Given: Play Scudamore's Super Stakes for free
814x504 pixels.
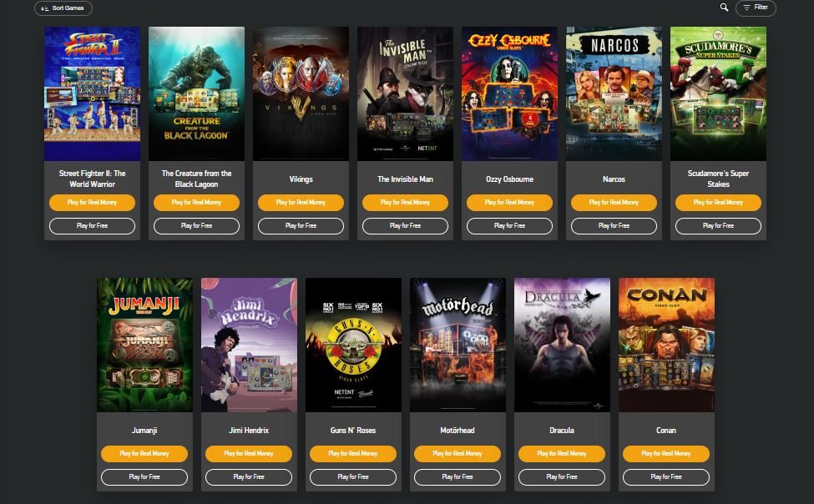Looking at the screenshot, I should [718, 226].
